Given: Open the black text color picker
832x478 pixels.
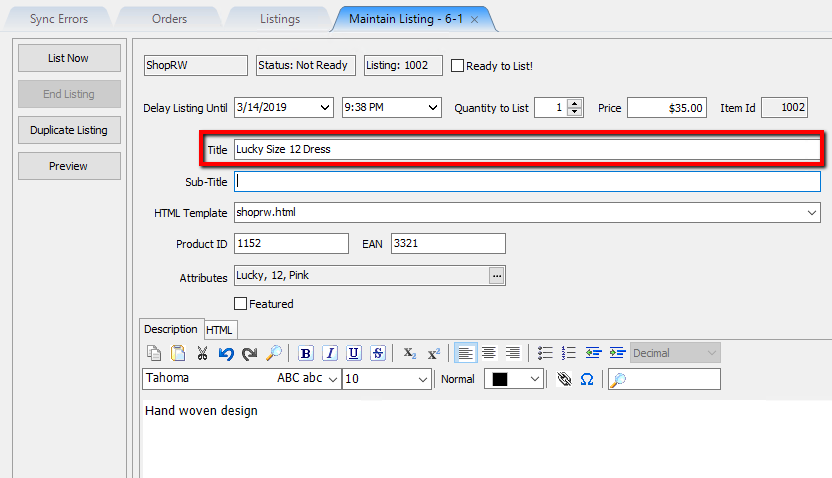Looking at the screenshot, I should pos(514,379).
